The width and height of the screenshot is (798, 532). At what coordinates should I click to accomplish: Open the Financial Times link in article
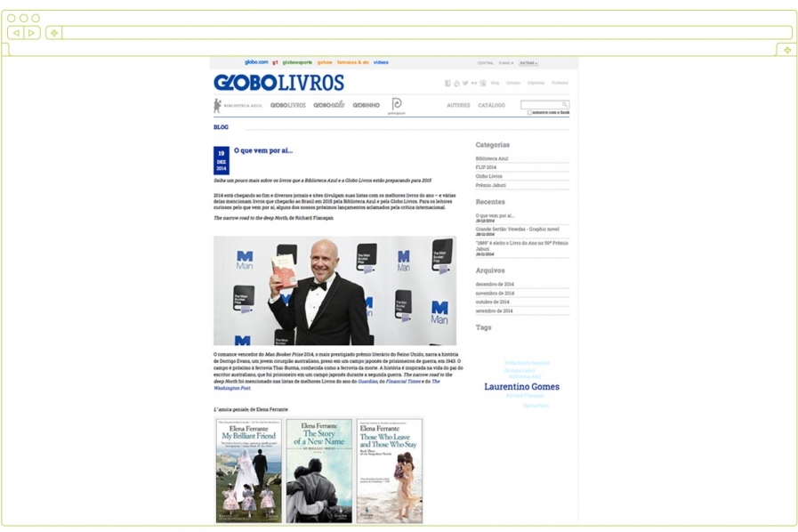(x=403, y=382)
